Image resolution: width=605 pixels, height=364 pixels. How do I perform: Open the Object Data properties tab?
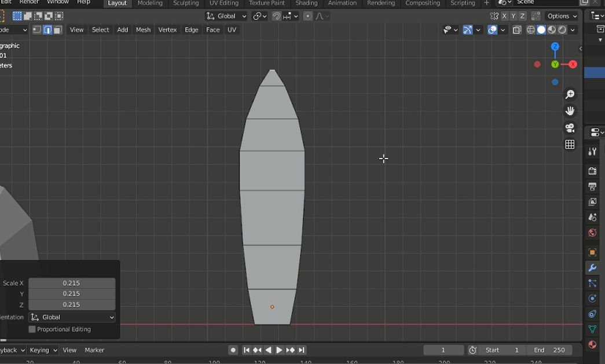(x=592, y=329)
